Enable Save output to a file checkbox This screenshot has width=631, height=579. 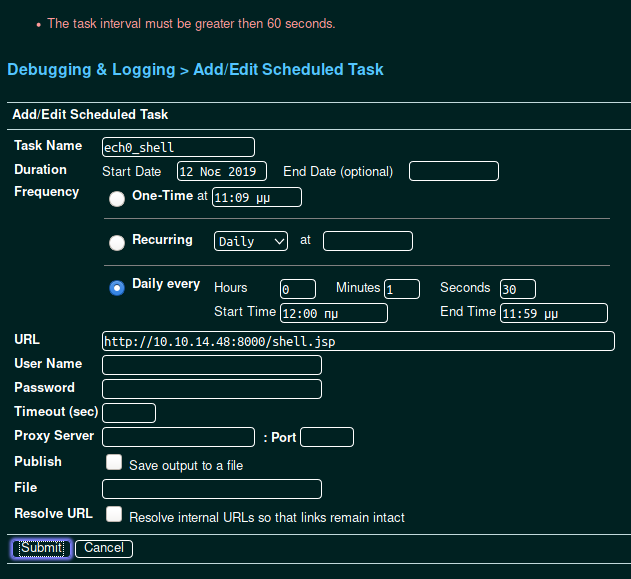pyautogui.click(x=114, y=463)
